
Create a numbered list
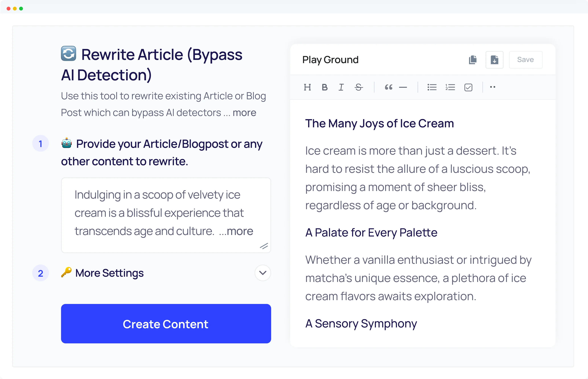(450, 87)
